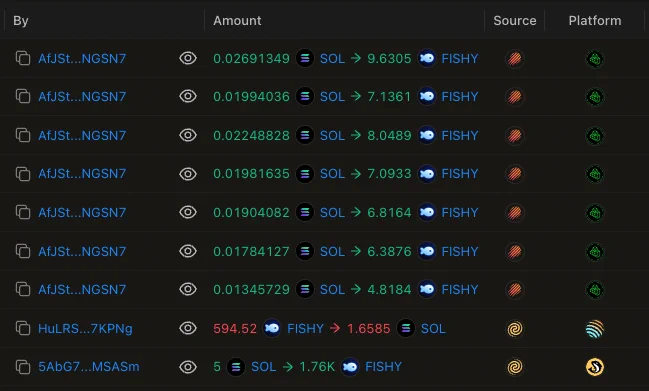Open AfJSt...NGSN7 link in 0.02691349 row

click(x=82, y=59)
